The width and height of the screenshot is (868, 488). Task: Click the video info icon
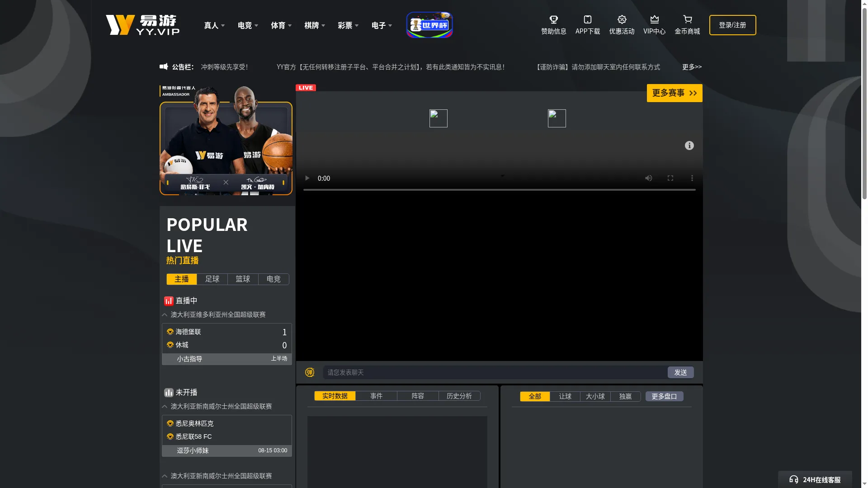(689, 145)
